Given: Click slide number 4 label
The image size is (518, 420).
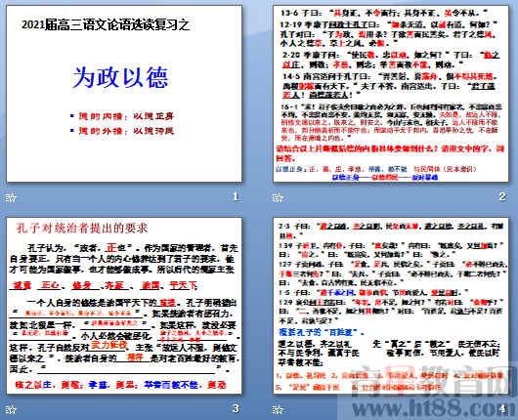Looking at the screenshot, I should (x=502, y=409).
